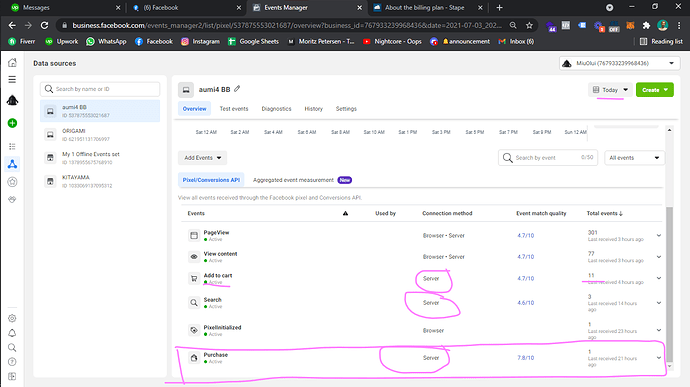The image size is (690, 387).
Task: Click the Add to cart event icon
Action: tap(194, 278)
